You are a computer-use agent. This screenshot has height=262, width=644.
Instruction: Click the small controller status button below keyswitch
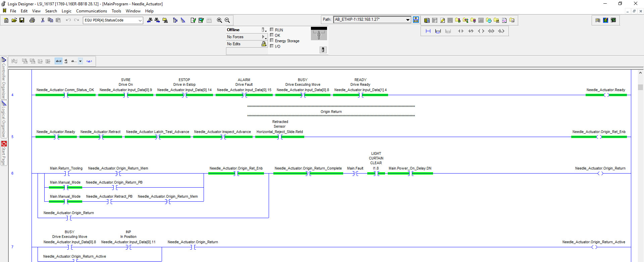pyautogui.click(x=323, y=50)
